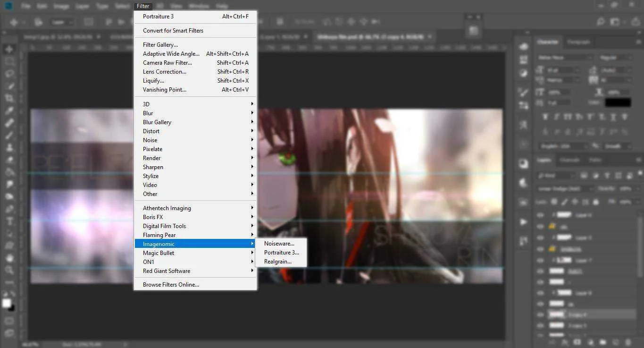Select the Brush tool

9,136
